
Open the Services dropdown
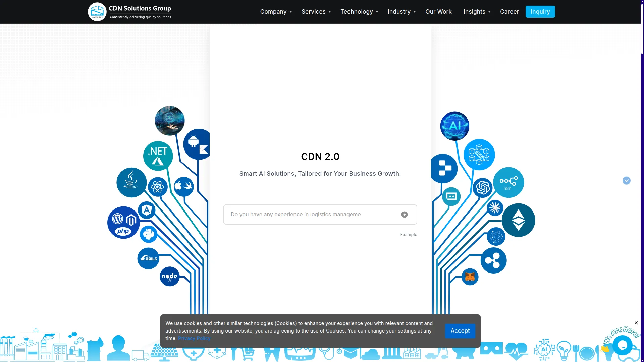[316, 12]
